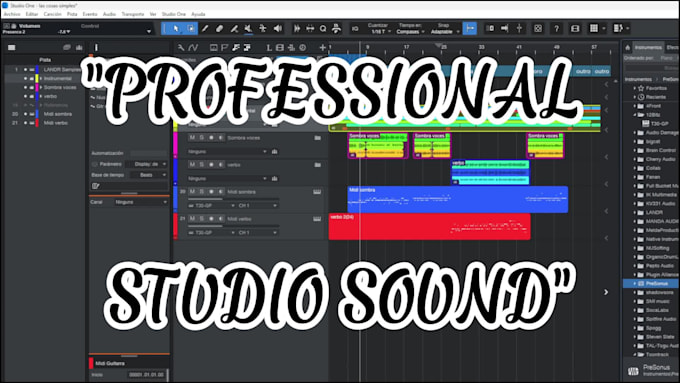Click the magnifier zoom icon in toolbar
This screenshot has height=383, width=680.
323,29
